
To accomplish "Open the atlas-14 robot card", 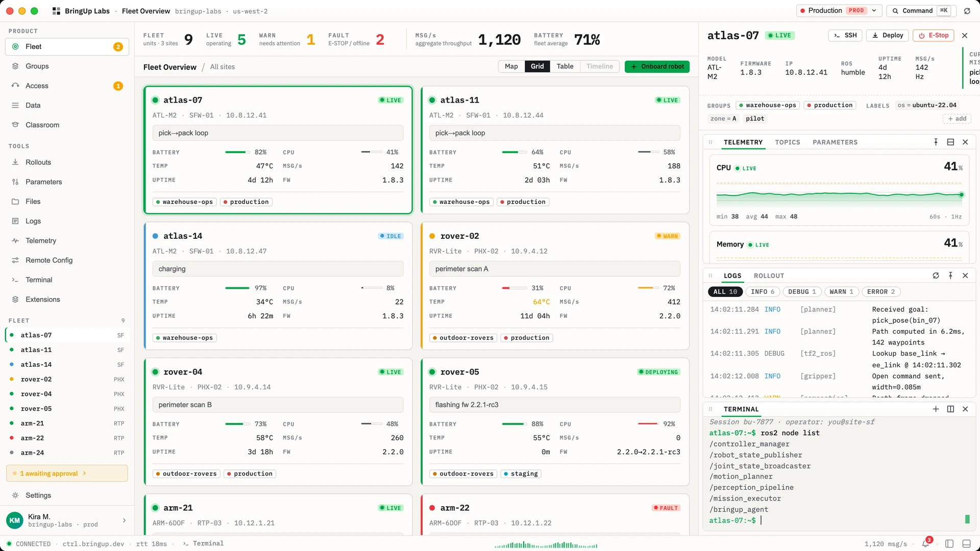I will 278,286.
